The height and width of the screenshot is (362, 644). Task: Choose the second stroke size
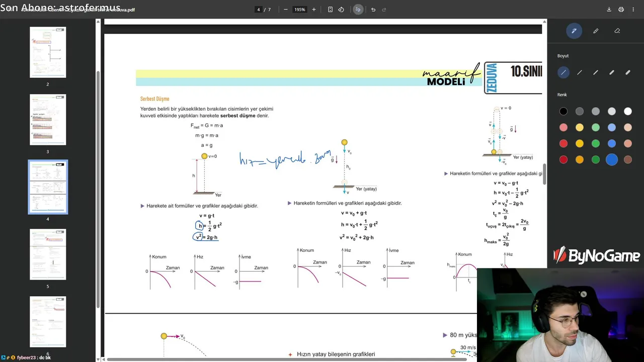point(580,72)
